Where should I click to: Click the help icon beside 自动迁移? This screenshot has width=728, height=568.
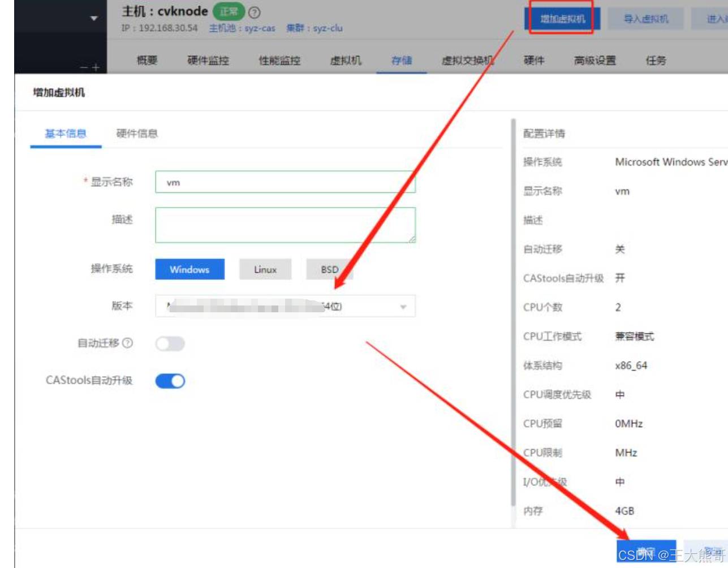128,343
